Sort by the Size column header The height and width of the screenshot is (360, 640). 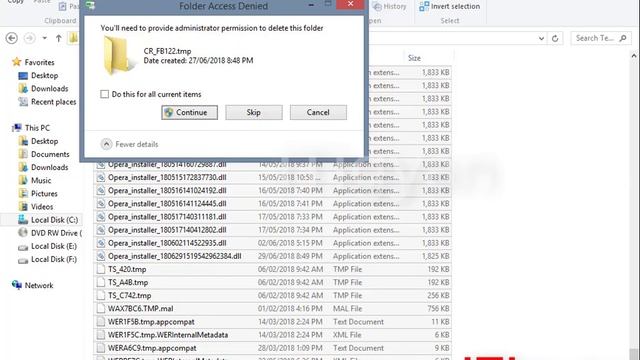click(414, 58)
